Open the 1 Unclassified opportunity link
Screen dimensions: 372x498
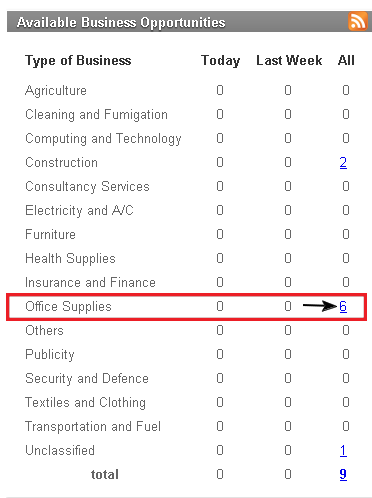343,450
